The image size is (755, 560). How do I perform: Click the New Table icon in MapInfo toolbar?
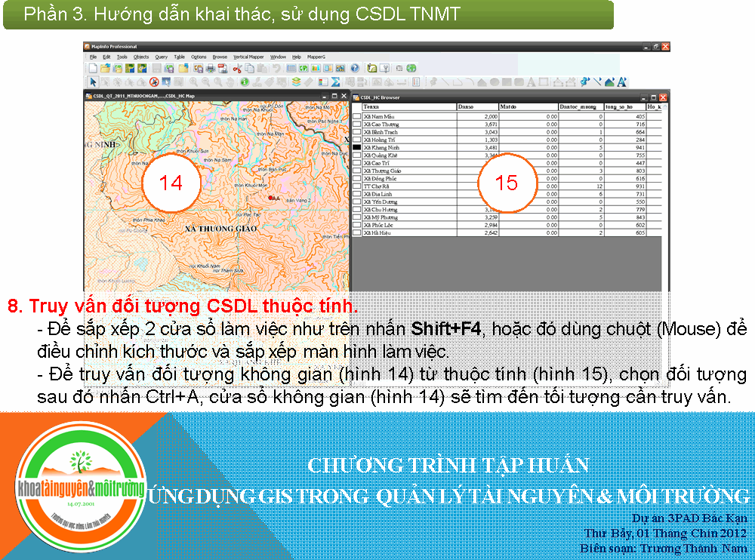(92, 69)
